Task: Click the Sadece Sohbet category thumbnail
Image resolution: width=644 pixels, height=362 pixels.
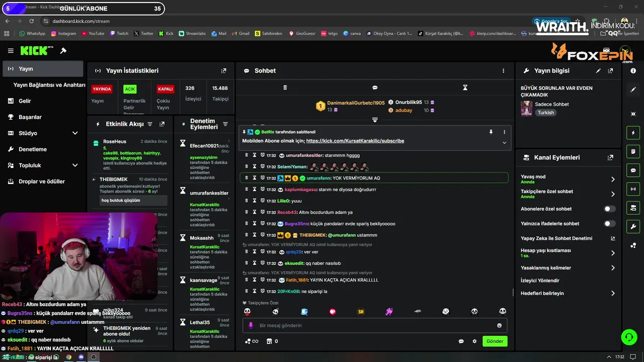Action: coord(526,108)
